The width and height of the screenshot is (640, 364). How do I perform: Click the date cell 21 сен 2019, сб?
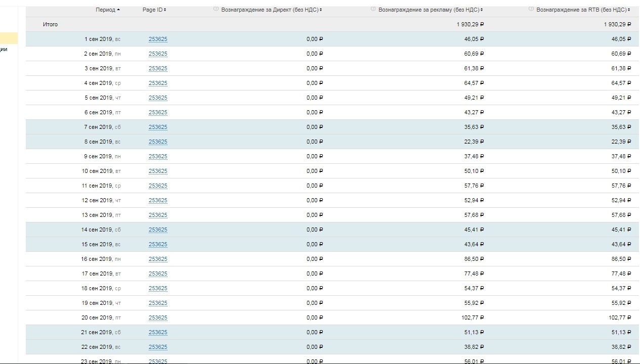pyautogui.click(x=101, y=332)
